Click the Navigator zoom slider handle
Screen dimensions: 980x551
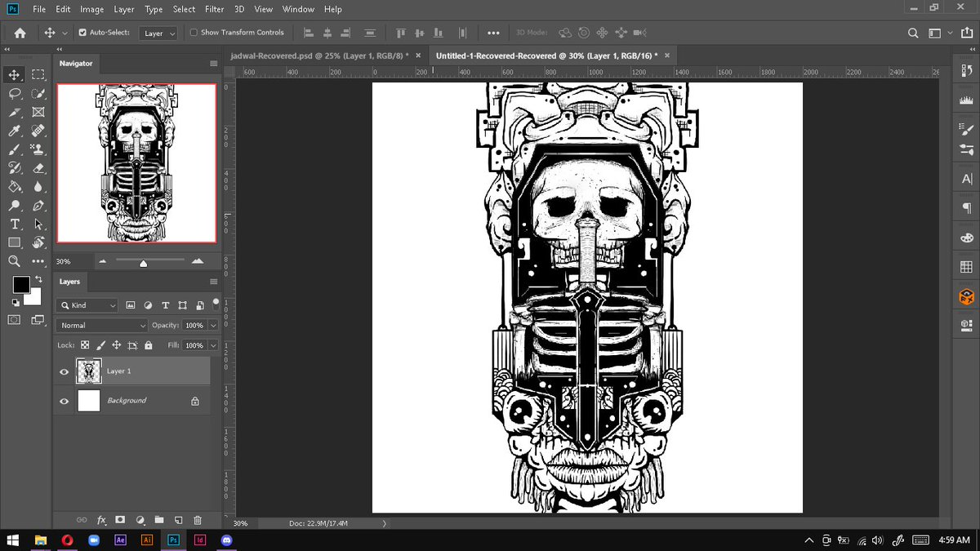(144, 263)
